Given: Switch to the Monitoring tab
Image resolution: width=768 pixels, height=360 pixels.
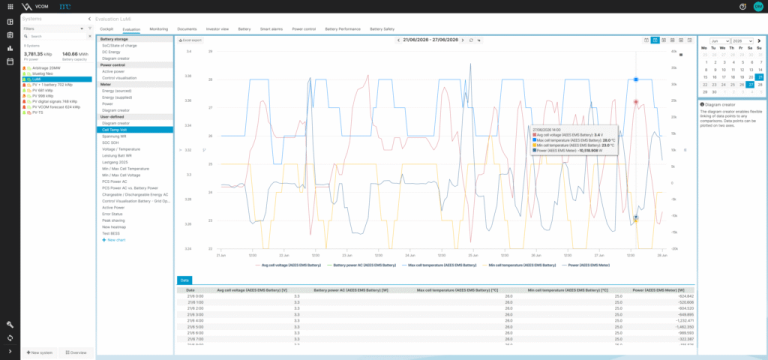Looking at the screenshot, I should [159, 29].
